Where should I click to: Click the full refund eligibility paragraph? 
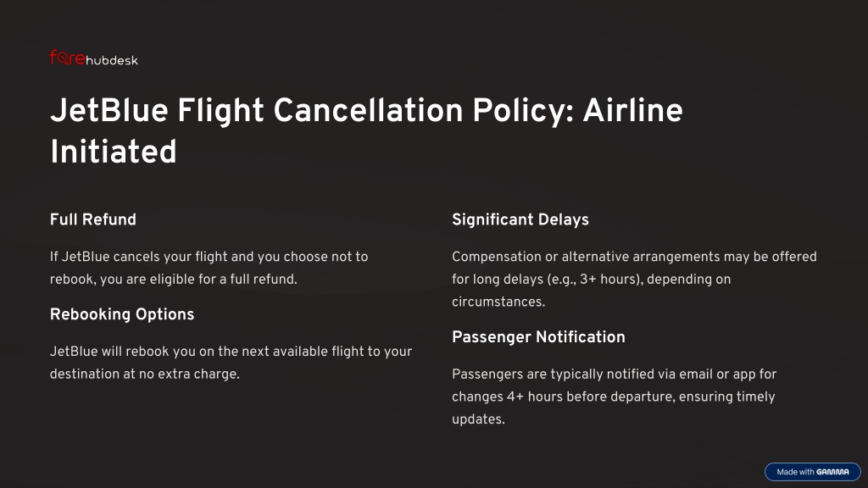coord(209,268)
